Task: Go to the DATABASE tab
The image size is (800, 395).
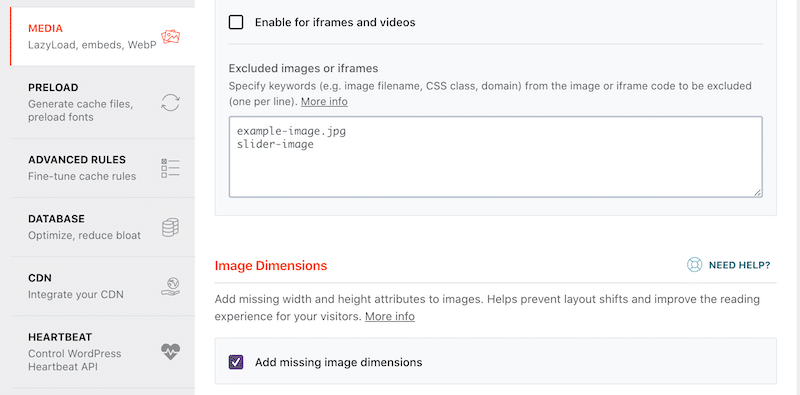Action: point(103,227)
